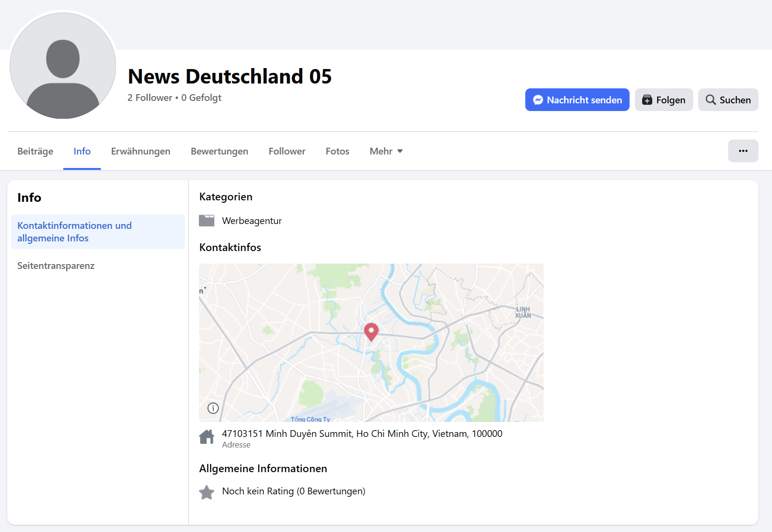Click the Minh Duyên Summit address text

[x=362, y=434]
